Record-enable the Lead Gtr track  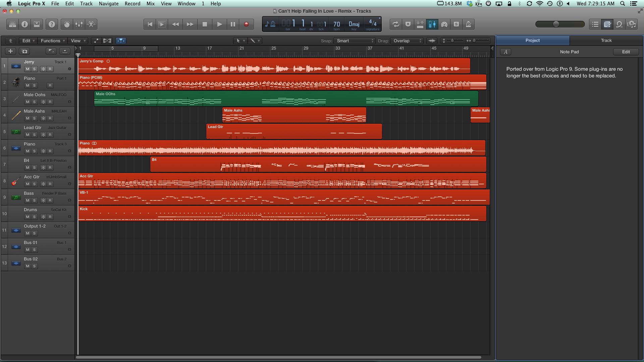click(50, 135)
